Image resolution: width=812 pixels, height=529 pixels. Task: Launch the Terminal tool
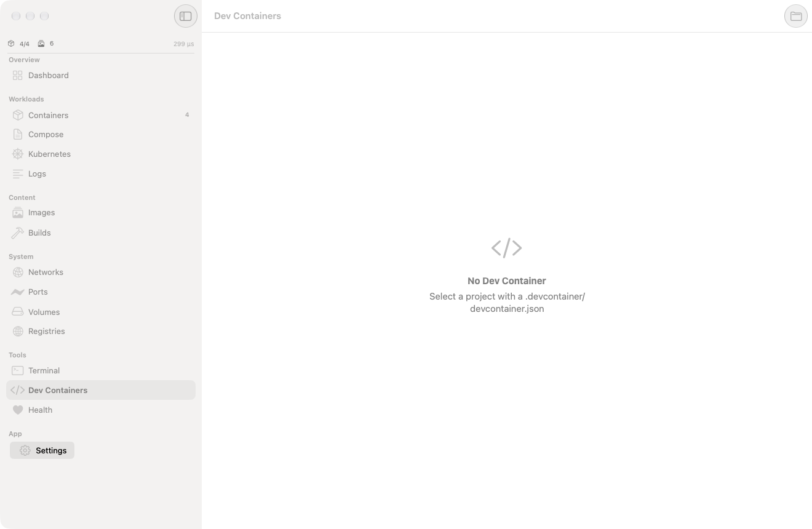(101, 370)
